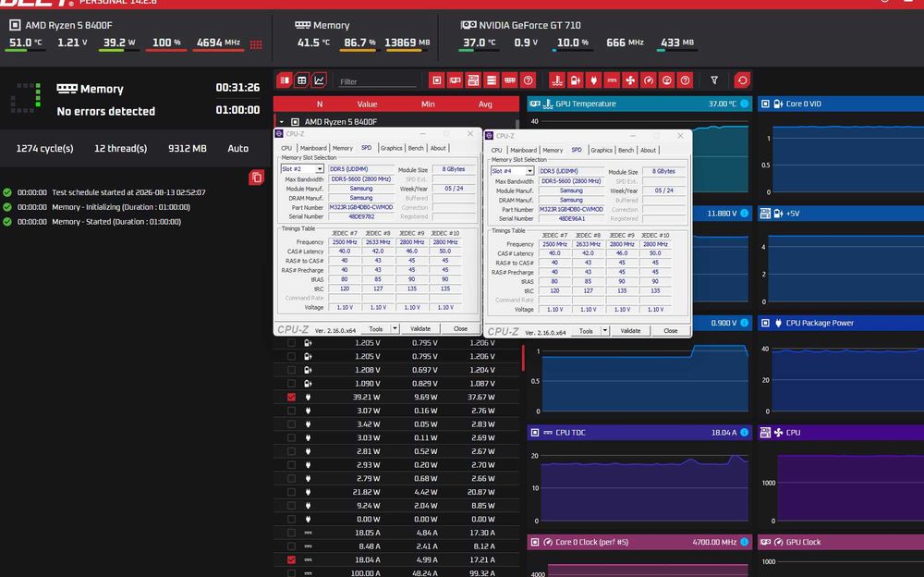
Task: Toggle the temperature sensor filter icon
Action: [557, 80]
